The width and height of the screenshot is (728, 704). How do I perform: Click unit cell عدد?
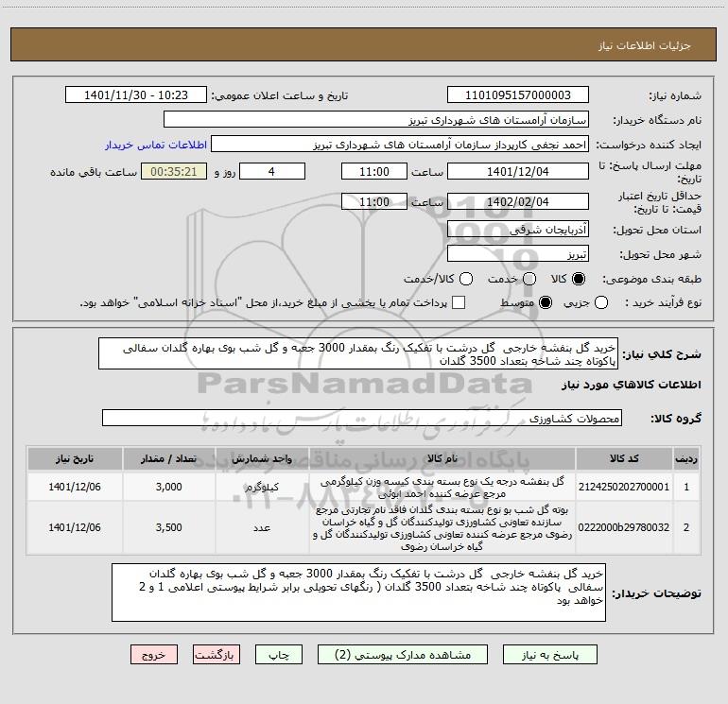pyautogui.click(x=262, y=527)
